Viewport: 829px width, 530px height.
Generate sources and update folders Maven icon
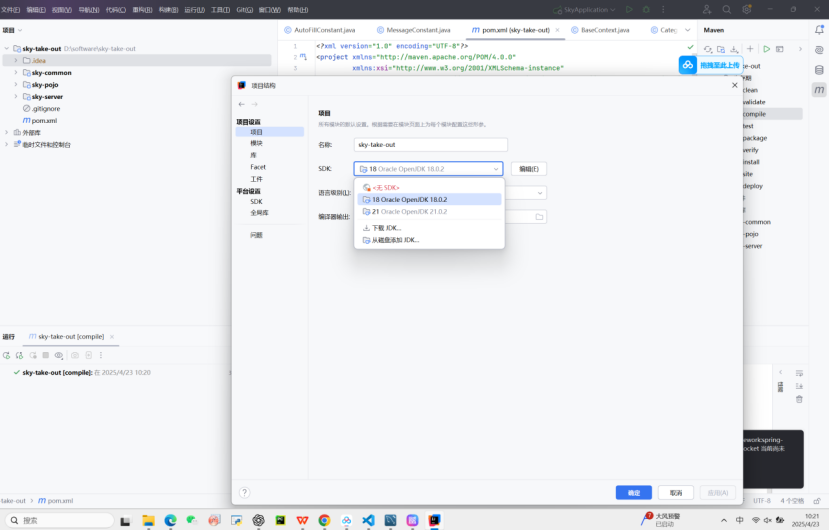(x=721, y=49)
